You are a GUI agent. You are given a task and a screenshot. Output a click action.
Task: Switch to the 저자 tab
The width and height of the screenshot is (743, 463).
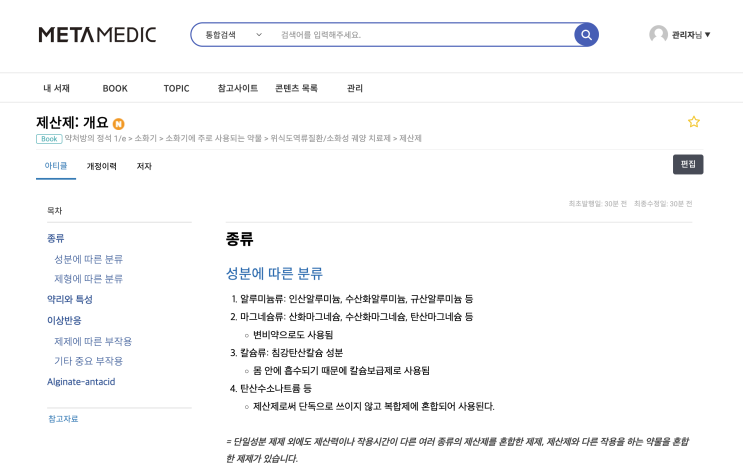(x=144, y=166)
